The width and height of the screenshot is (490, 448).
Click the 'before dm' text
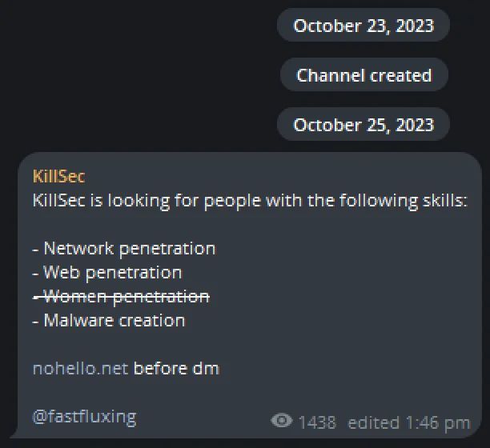coord(176,369)
